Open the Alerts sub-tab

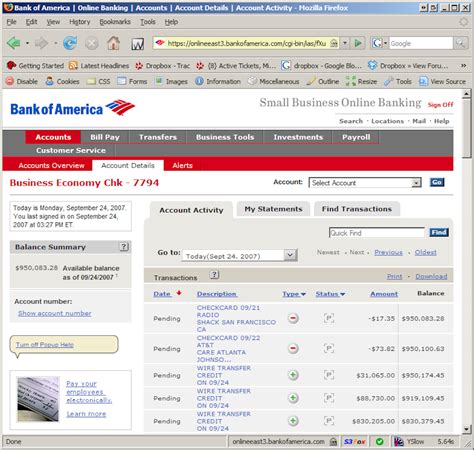(x=182, y=165)
